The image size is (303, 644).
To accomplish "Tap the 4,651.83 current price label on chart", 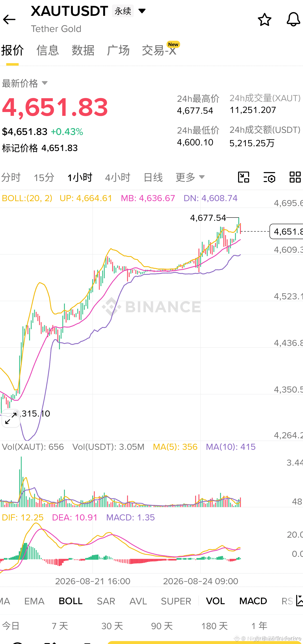I will 286,231.
